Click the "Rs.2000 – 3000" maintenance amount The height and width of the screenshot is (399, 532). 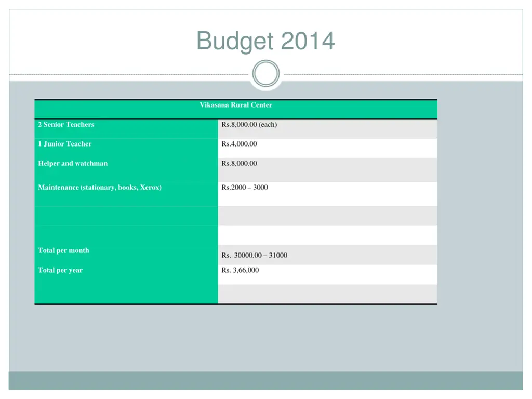coord(245,188)
